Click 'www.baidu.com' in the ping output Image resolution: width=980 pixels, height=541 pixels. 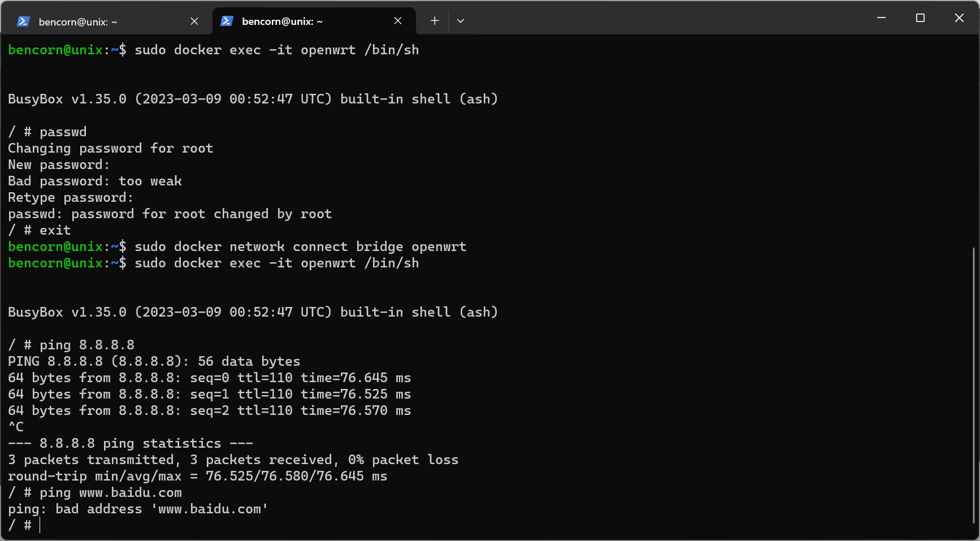tap(209, 509)
